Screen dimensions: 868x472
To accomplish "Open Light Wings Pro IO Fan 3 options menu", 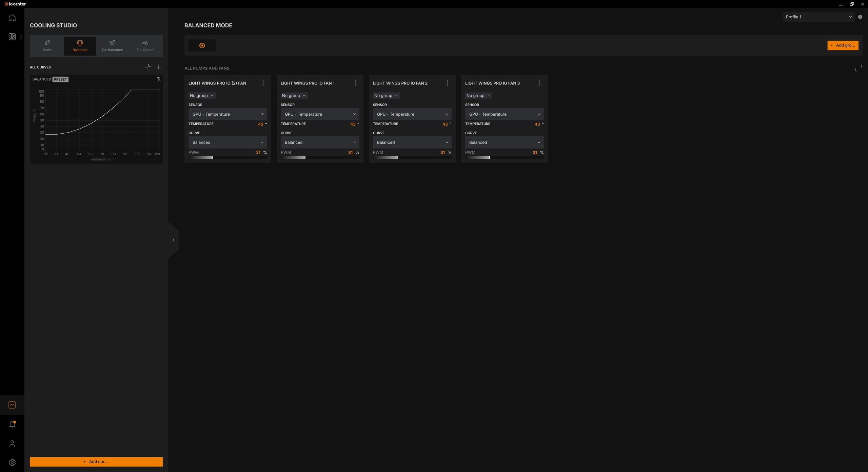I will pyautogui.click(x=540, y=83).
